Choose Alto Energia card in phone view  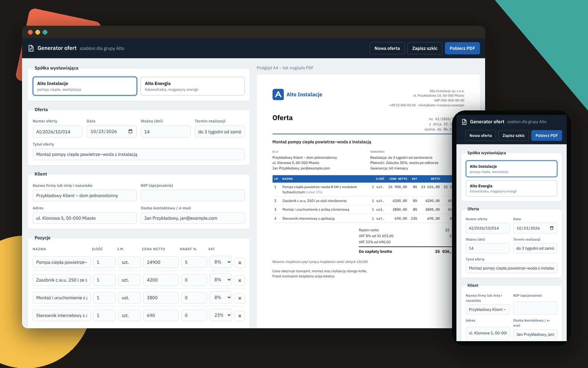511,188
